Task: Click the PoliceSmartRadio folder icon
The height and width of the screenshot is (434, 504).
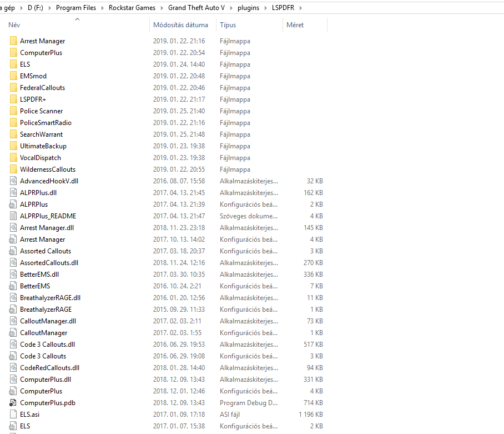Action: pyautogui.click(x=13, y=123)
